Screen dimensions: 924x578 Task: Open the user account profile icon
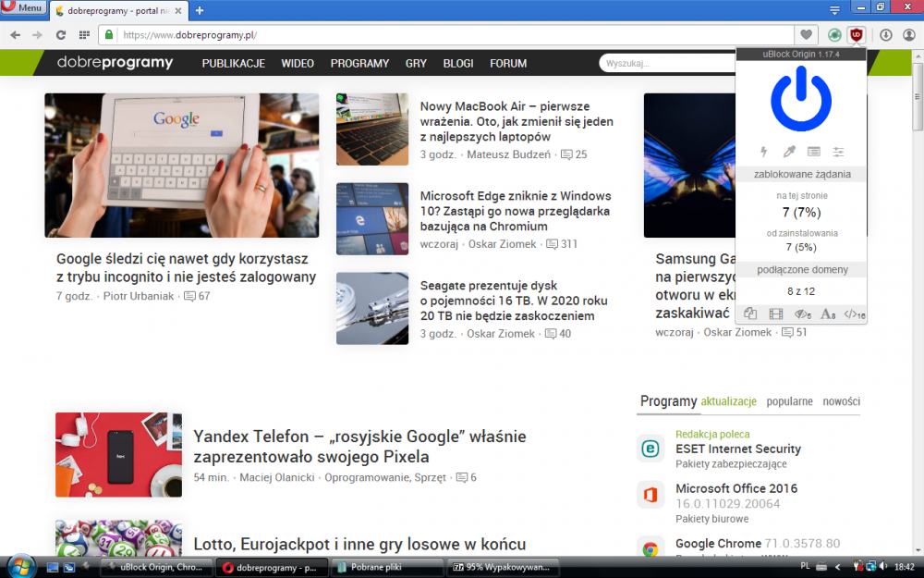point(908,35)
